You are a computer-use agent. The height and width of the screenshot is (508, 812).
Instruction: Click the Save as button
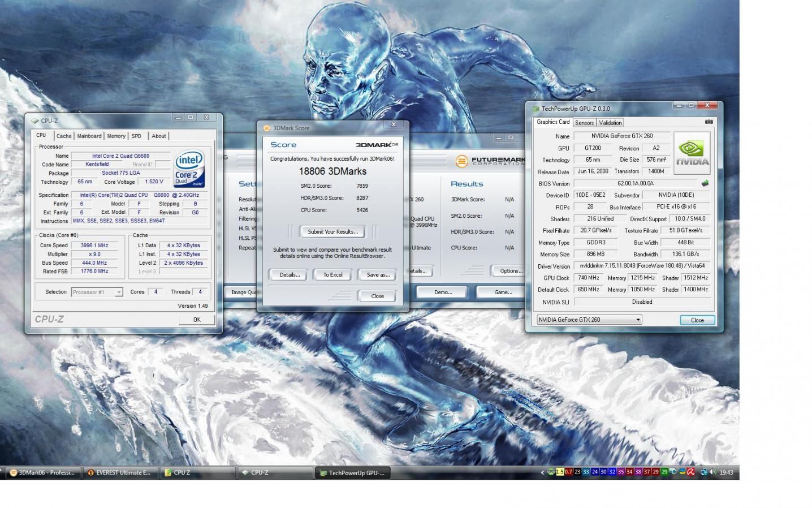[x=378, y=275]
